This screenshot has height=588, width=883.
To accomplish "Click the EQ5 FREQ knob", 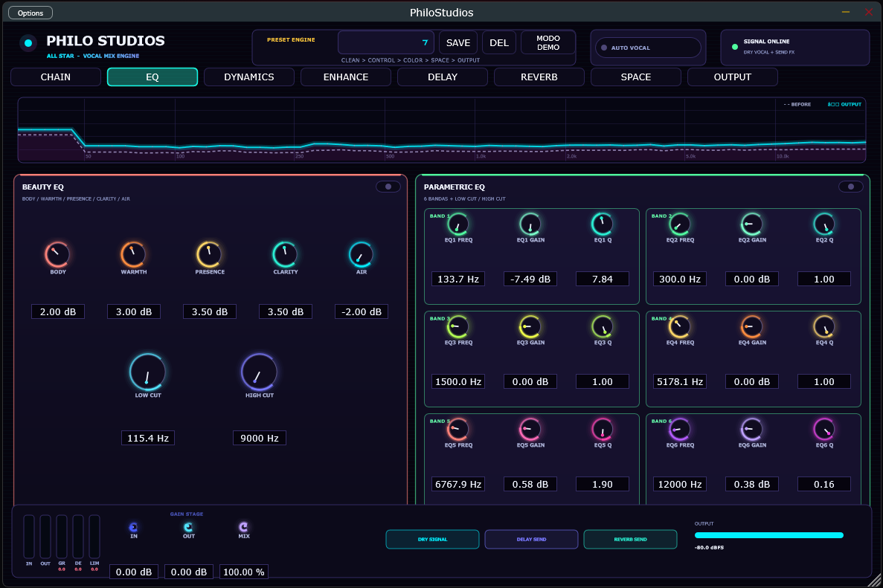I will click(x=457, y=430).
